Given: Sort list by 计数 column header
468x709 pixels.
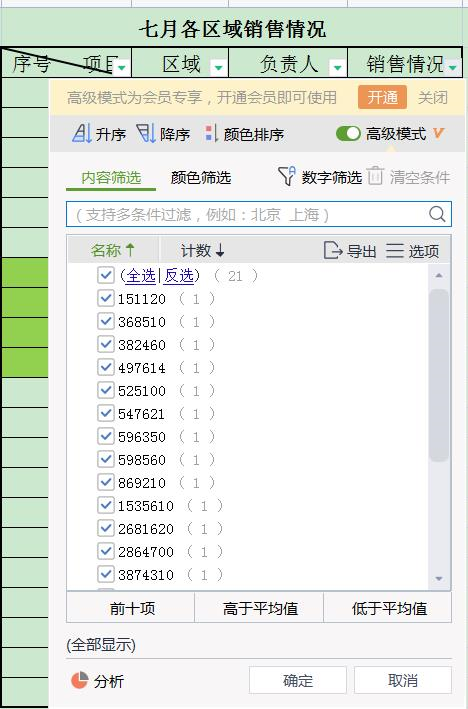Looking at the screenshot, I should [x=202, y=250].
